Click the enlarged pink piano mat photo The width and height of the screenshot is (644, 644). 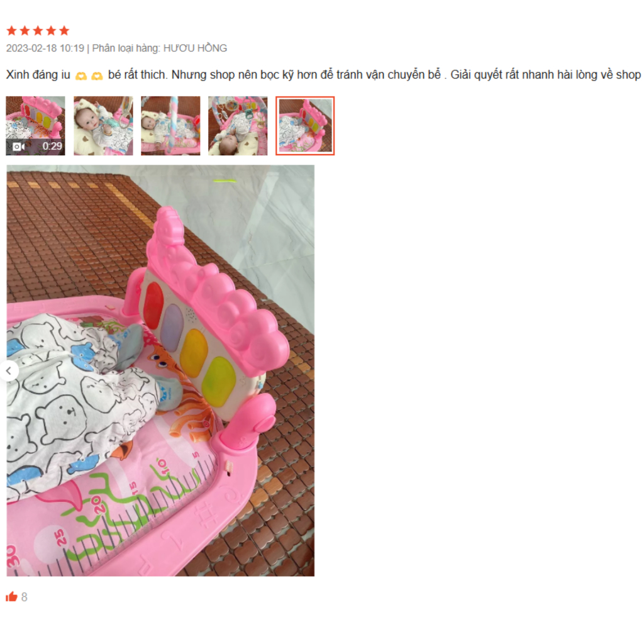pyautogui.click(x=160, y=370)
